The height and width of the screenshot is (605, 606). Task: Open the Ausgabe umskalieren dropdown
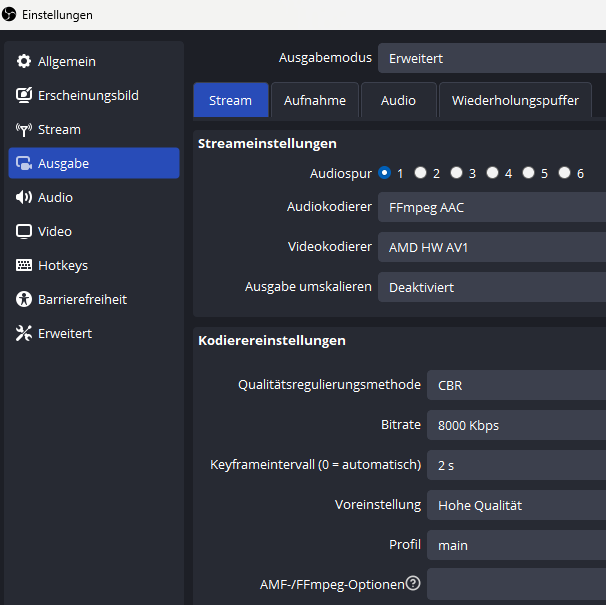pos(492,287)
